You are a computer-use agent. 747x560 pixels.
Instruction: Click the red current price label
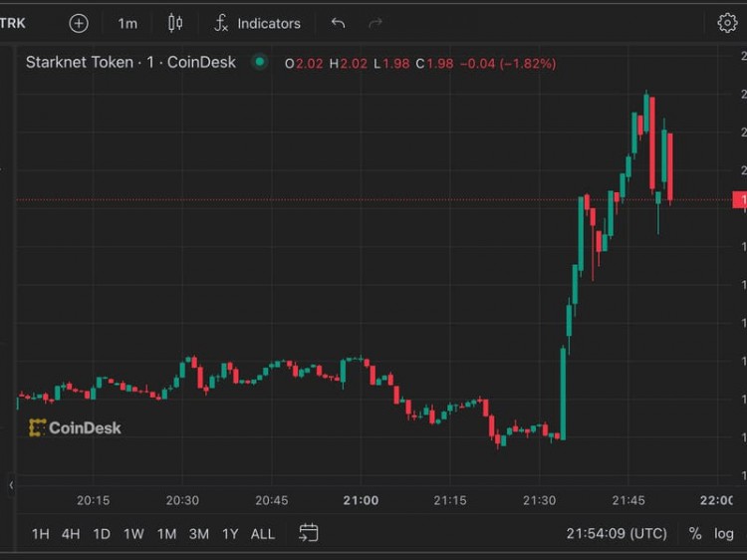[x=739, y=200]
